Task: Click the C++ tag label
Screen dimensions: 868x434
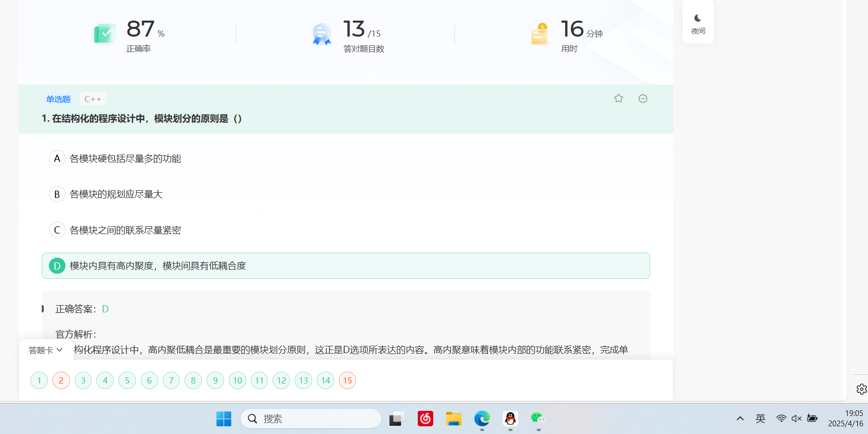Action: [x=93, y=99]
